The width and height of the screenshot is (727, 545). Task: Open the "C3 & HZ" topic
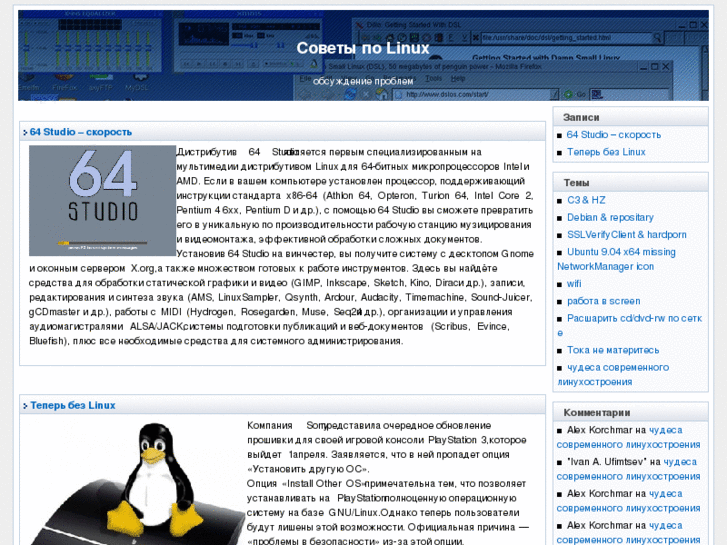[x=586, y=200]
